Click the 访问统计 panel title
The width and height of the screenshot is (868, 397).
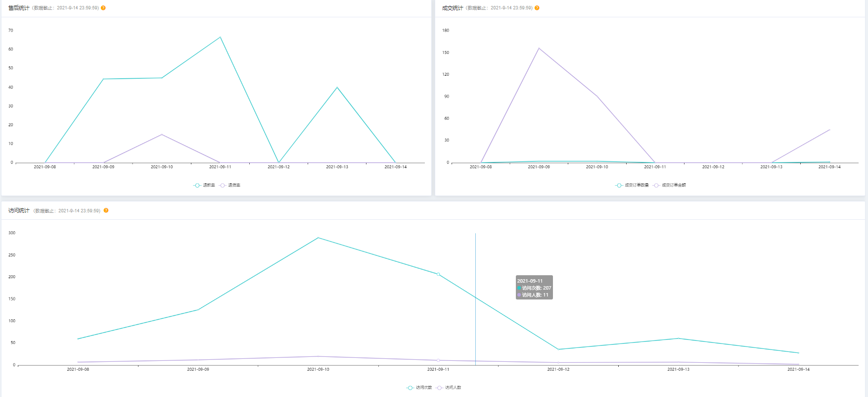[x=19, y=210]
